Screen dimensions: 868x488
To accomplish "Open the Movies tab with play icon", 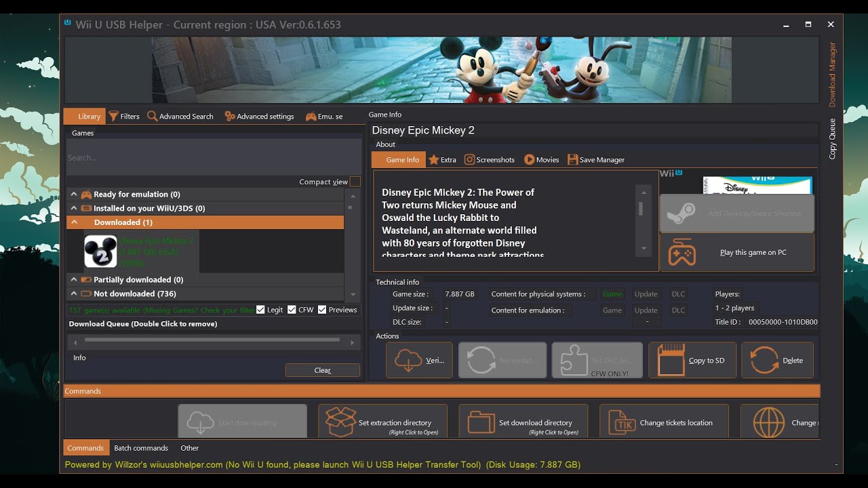I will pos(541,160).
